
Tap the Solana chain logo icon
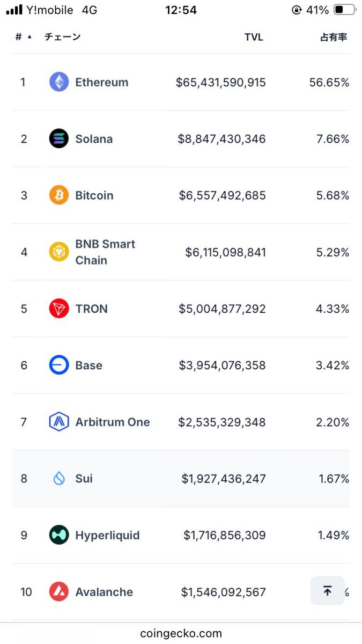click(x=59, y=139)
